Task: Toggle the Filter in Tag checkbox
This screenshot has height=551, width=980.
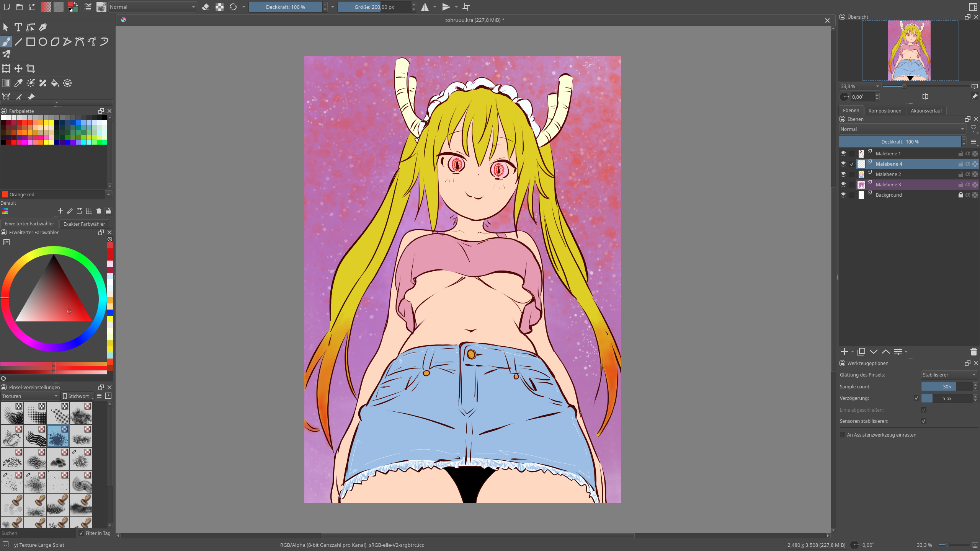Action: click(x=81, y=533)
